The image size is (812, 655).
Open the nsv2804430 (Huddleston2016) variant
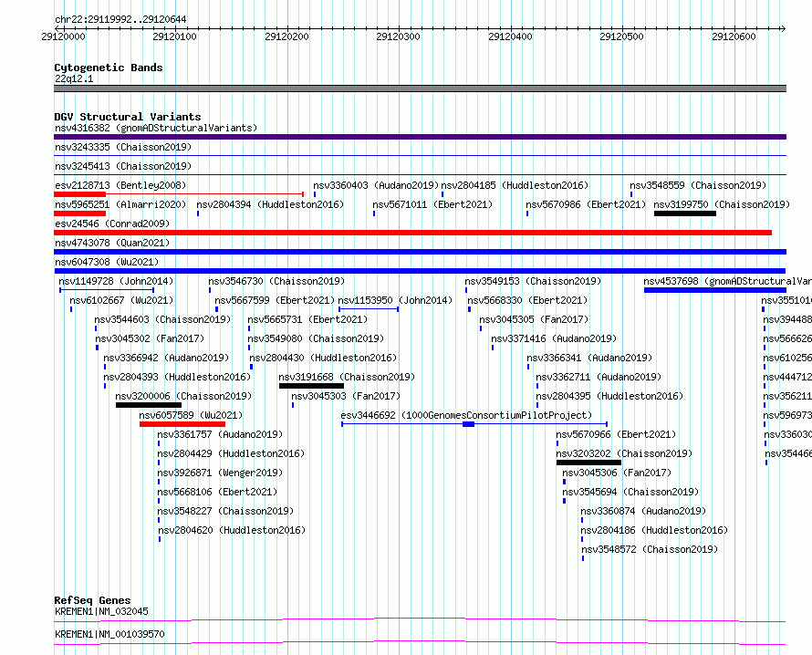pyautogui.click(x=323, y=358)
